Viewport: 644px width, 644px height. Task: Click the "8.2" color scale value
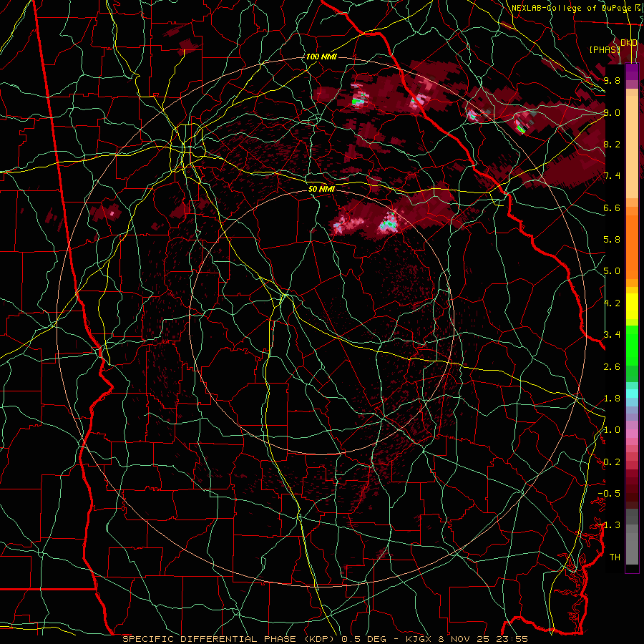[612, 144]
